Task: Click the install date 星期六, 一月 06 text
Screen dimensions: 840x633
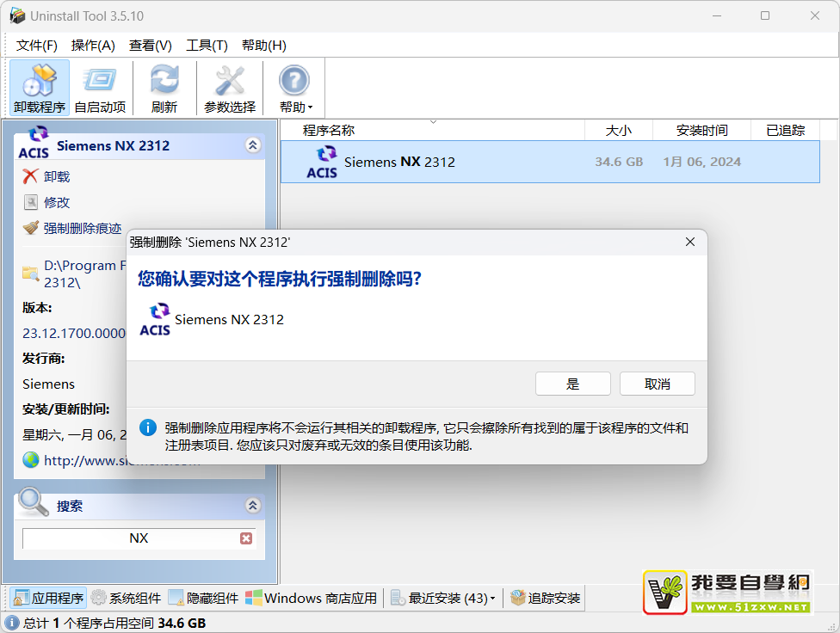Action: (x=74, y=434)
